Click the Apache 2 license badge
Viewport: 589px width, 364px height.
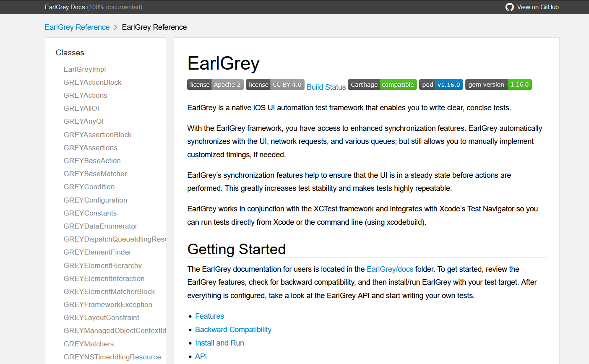215,84
